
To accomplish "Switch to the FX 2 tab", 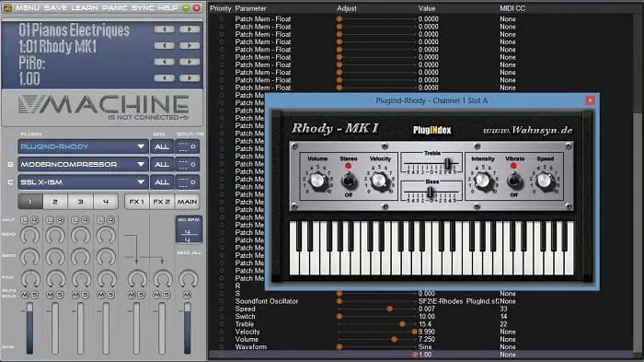I will (x=162, y=202).
